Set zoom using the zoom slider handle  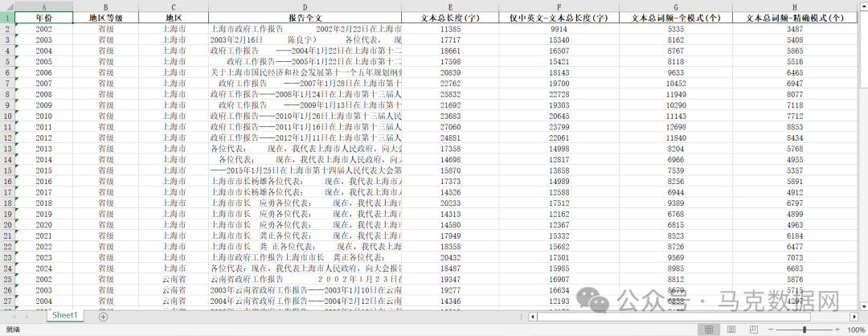805,330
